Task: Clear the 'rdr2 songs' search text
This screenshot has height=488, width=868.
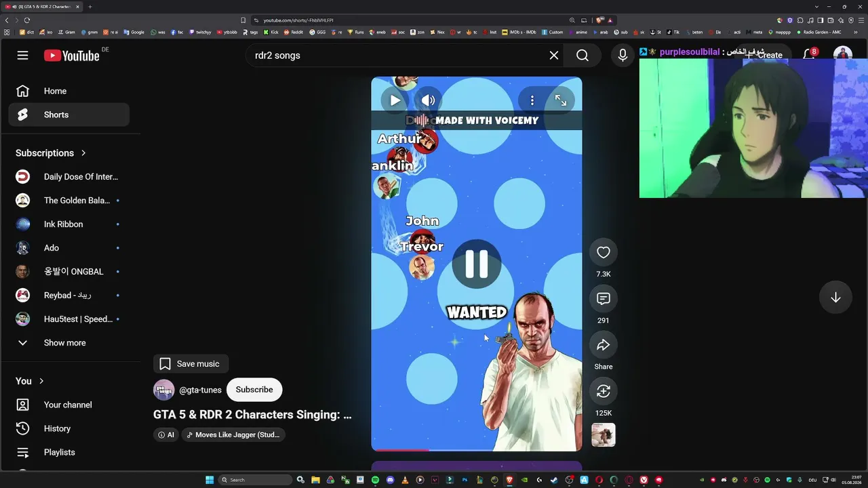Action: click(554, 56)
